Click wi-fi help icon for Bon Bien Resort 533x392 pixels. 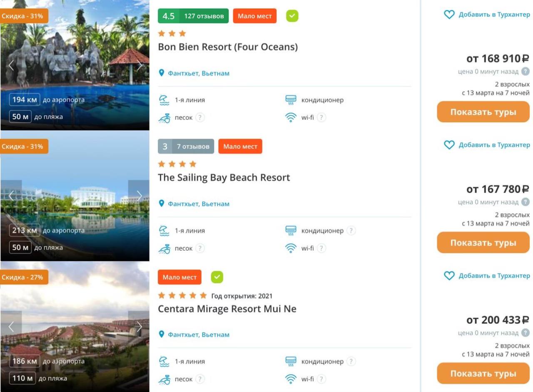coord(321,117)
